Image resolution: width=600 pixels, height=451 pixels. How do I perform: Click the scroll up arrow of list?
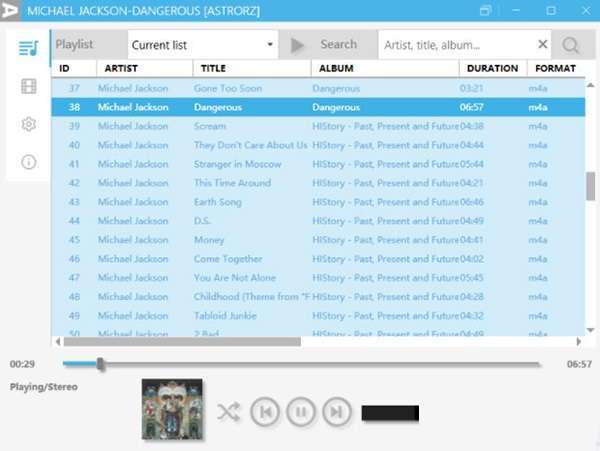590,85
